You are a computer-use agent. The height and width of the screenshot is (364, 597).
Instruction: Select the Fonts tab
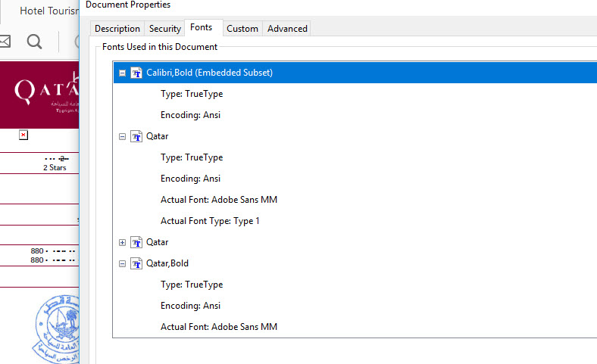click(203, 27)
